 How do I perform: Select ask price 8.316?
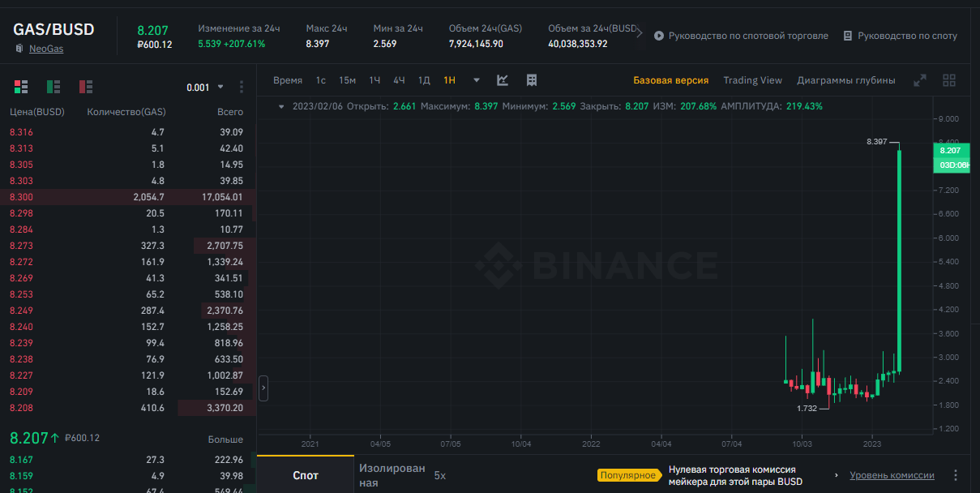pos(22,132)
